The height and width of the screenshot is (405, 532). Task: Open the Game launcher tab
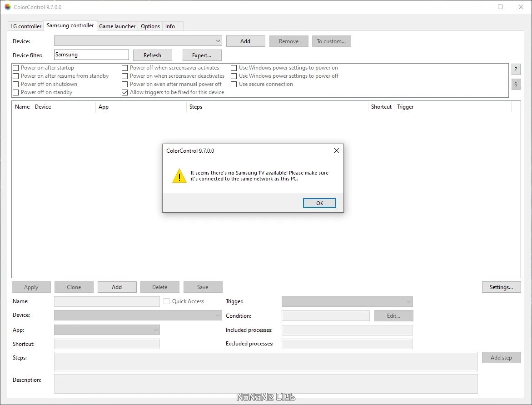click(x=117, y=26)
